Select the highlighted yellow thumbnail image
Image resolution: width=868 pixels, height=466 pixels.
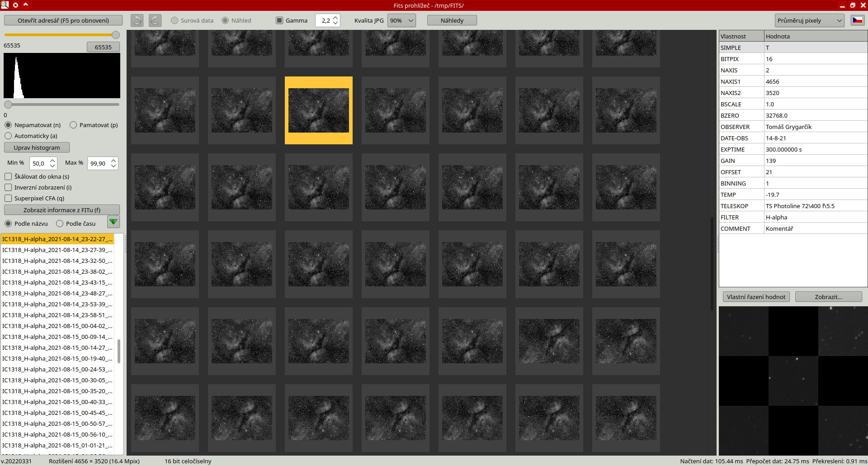click(319, 110)
